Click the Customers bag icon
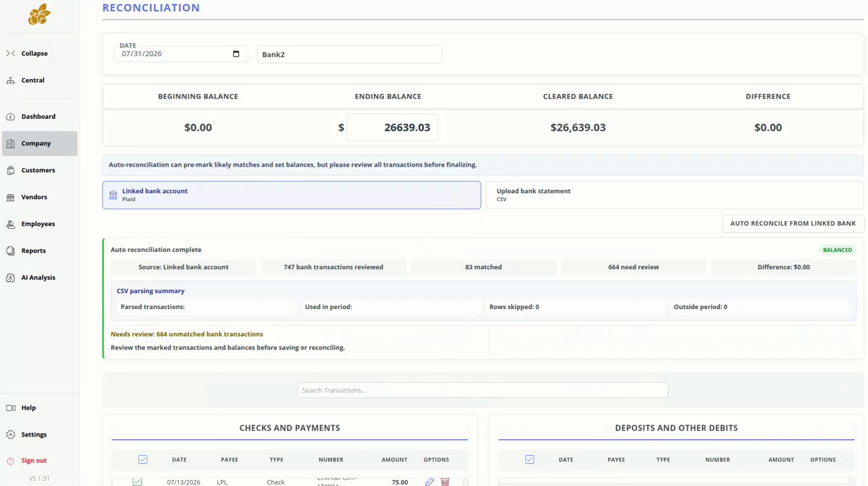 pyautogui.click(x=10, y=171)
